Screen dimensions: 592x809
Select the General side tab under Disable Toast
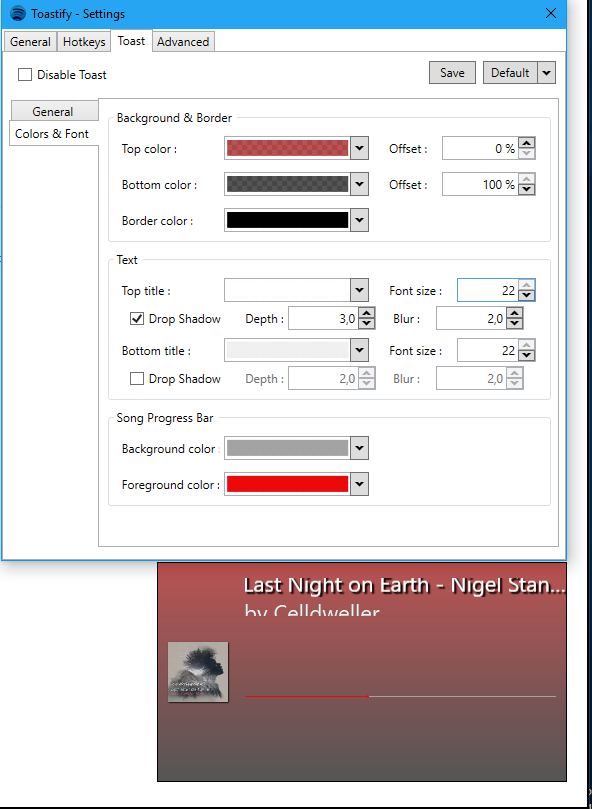(53, 111)
